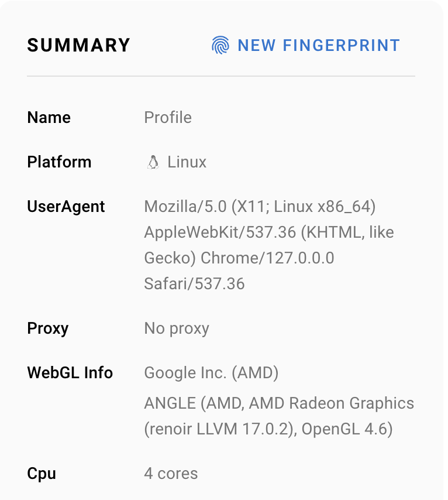Viewport: 448px width, 500px height.
Task: Click the WebGL vendor Google Inc. (AMD)
Action: tap(211, 373)
